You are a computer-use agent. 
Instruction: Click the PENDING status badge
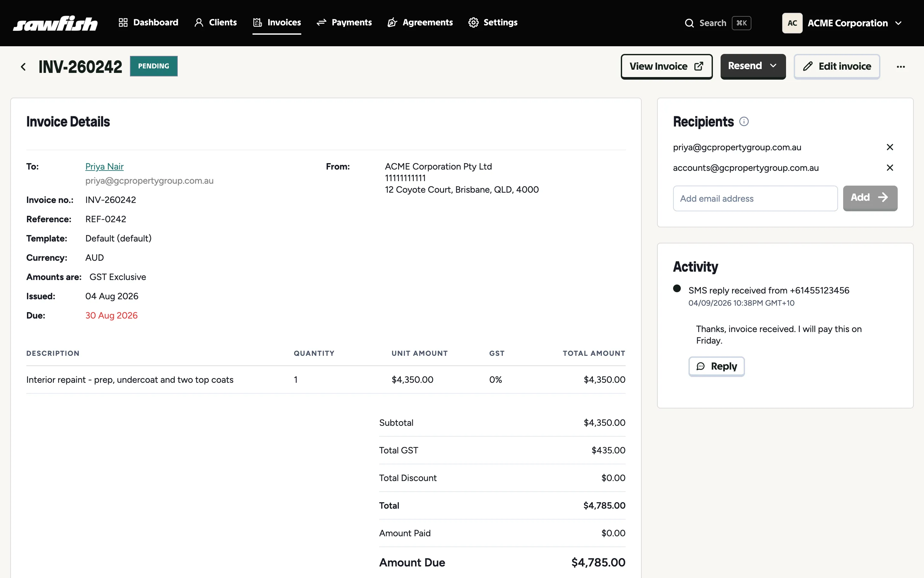(x=153, y=66)
